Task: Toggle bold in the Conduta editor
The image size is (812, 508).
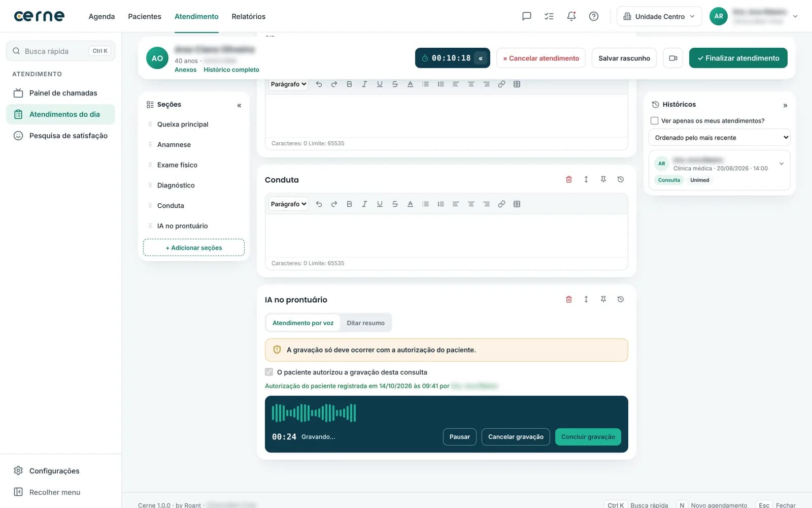Action: click(x=349, y=204)
